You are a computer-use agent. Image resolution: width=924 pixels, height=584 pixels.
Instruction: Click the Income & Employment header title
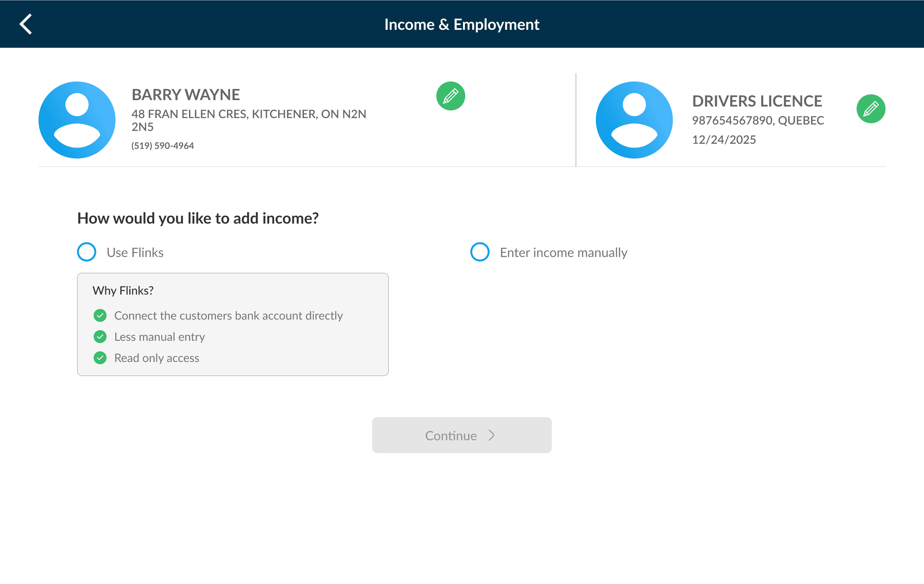(x=462, y=25)
